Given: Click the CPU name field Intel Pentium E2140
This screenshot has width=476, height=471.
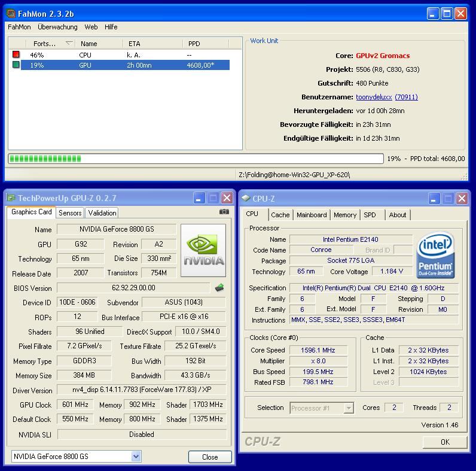Looking at the screenshot, I should 350,239.
